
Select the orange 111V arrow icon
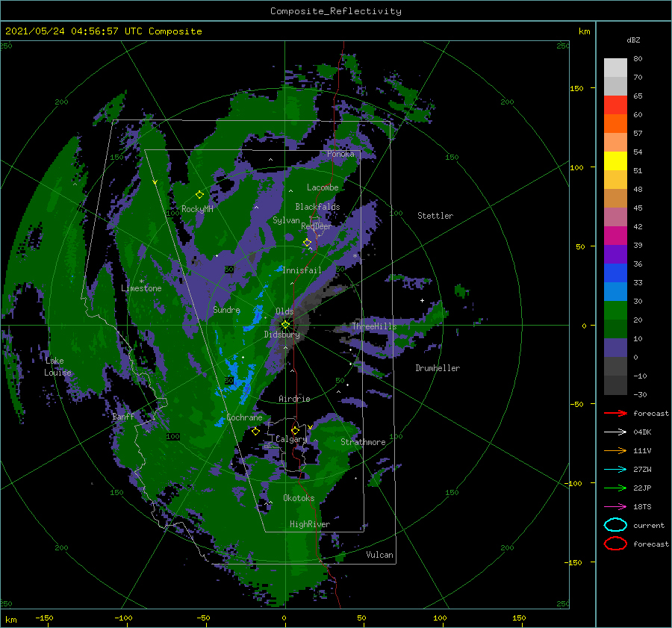pos(615,450)
